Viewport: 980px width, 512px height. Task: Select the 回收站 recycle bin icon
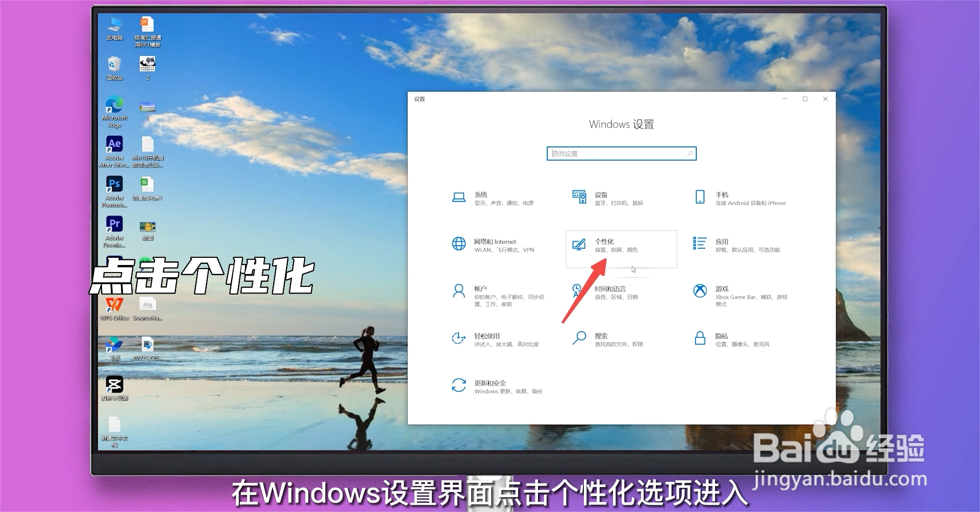click(114, 68)
